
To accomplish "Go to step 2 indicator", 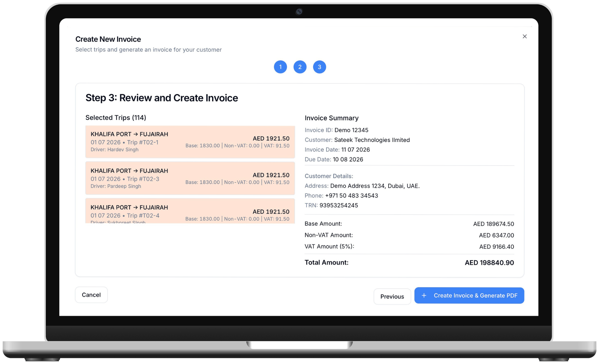I will pos(300,67).
